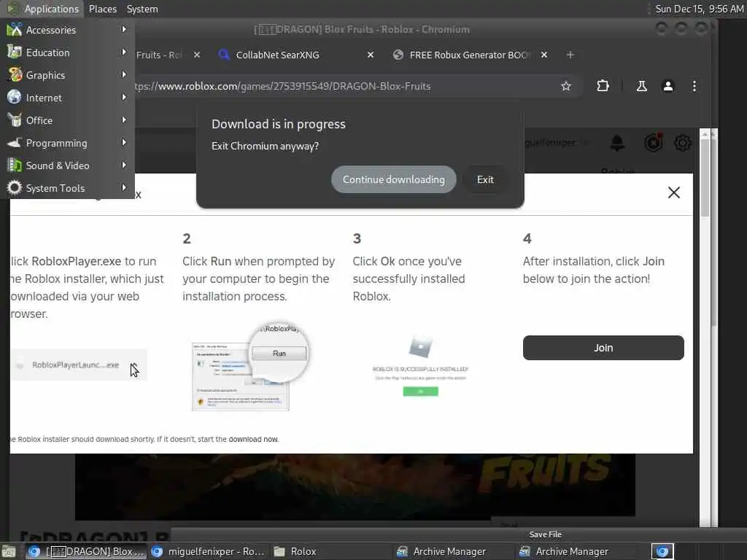This screenshot has width=747, height=560.
Task: Click the Join button
Action: pos(603,348)
